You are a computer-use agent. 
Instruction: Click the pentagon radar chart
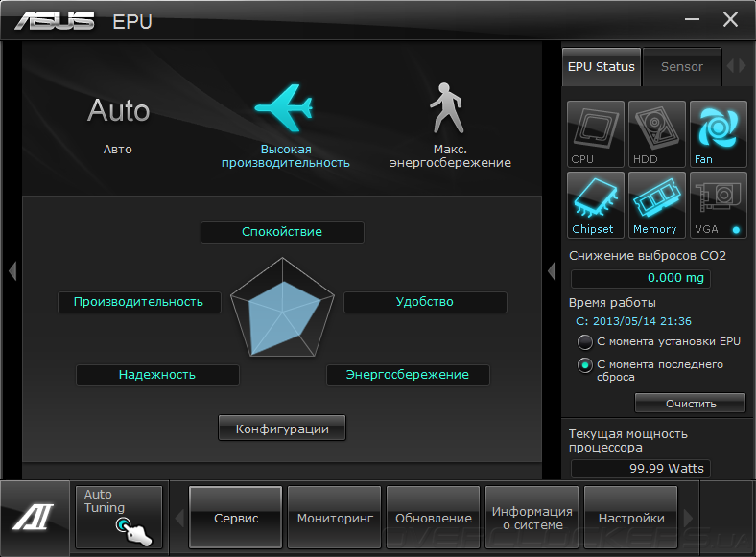pyautogui.click(x=282, y=309)
